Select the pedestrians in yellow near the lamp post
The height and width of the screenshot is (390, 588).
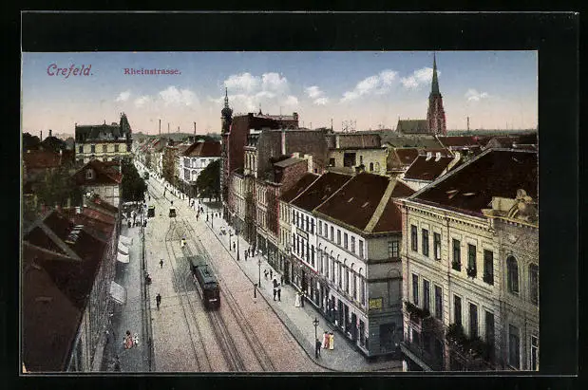[x=327, y=340]
